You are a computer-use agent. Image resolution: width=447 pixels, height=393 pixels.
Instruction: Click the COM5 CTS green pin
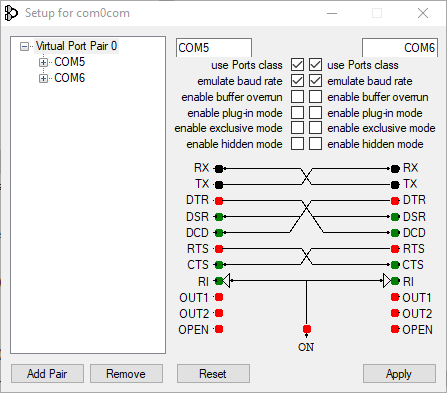coord(219,265)
